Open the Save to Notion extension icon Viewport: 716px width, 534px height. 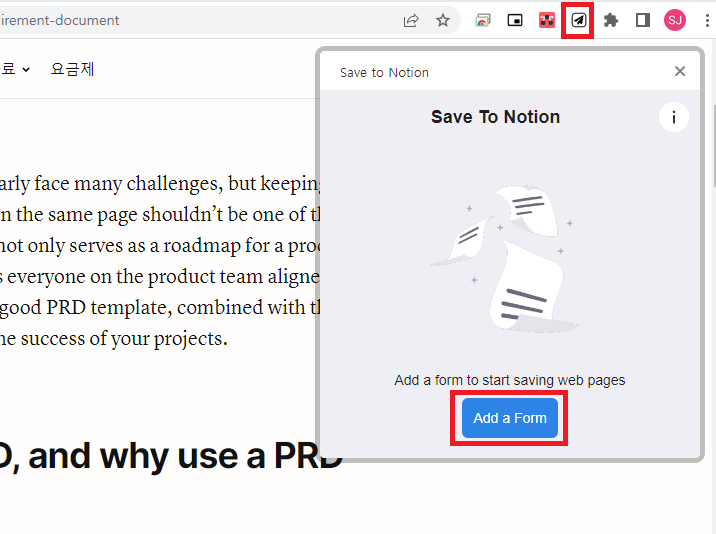[x=578, y=20]
